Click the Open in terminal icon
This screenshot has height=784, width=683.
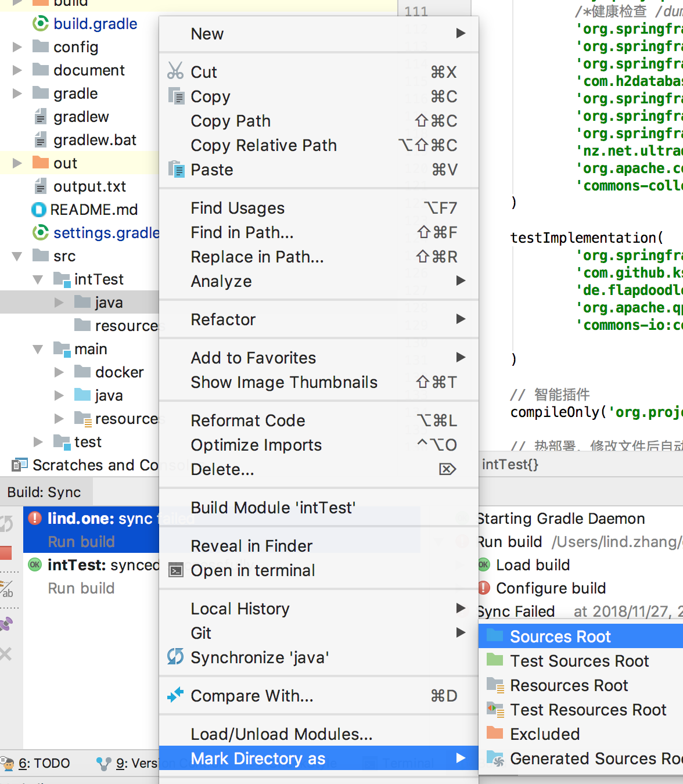click(176, 570)
